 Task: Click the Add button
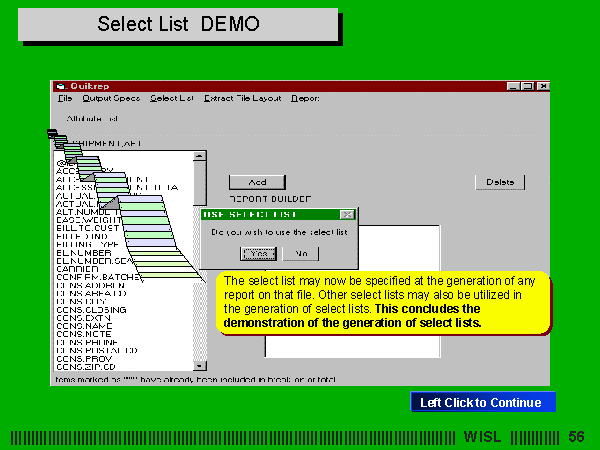click(257, 182)
